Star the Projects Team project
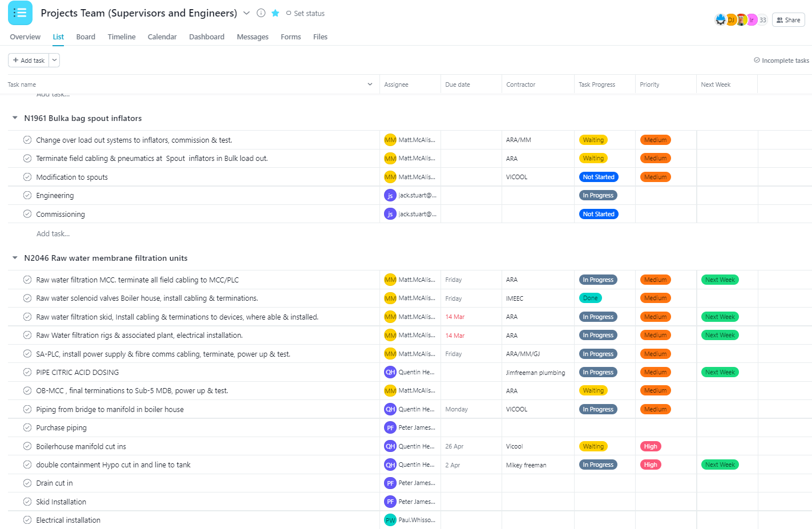812x529 pixels. (x=275, y=13)
